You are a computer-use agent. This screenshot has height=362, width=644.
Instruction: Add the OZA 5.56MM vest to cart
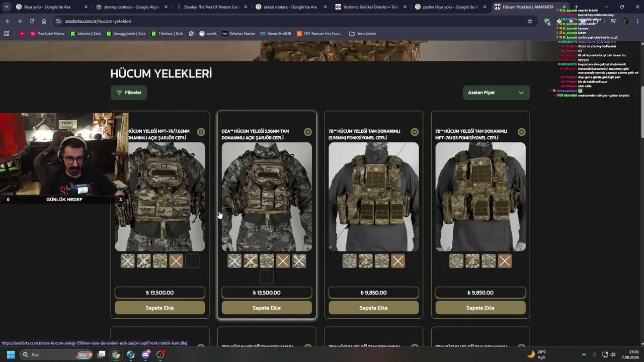pos(267,308)
